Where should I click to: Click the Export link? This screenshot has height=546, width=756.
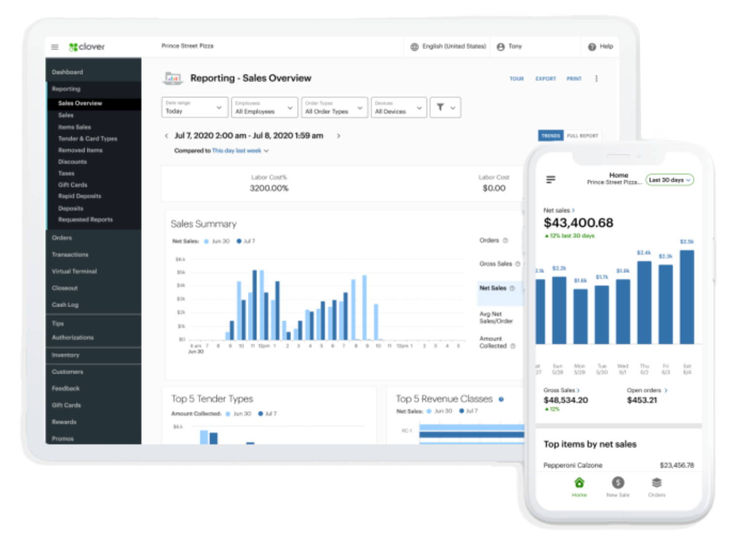(x=545, y=79)
